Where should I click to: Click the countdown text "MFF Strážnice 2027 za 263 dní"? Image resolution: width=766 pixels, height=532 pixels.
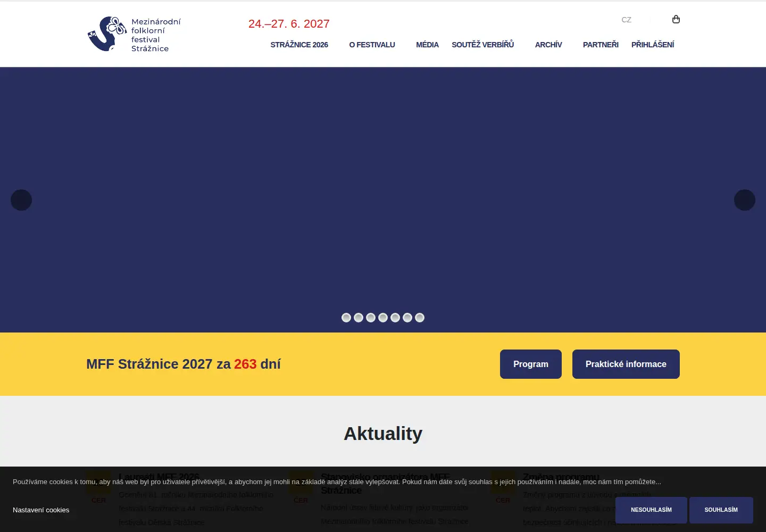tap(184, 364)
